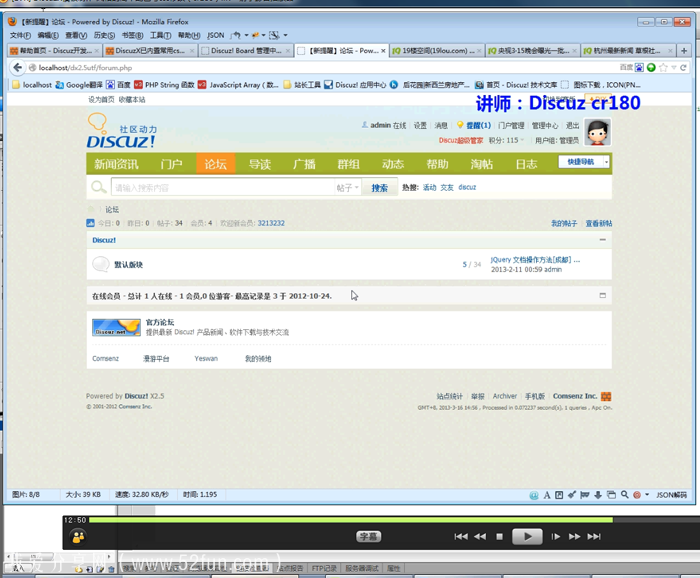The image size is (700, 578).
Task: Click the Comsenz orange logo icon in footer
Action: point(606,396)
